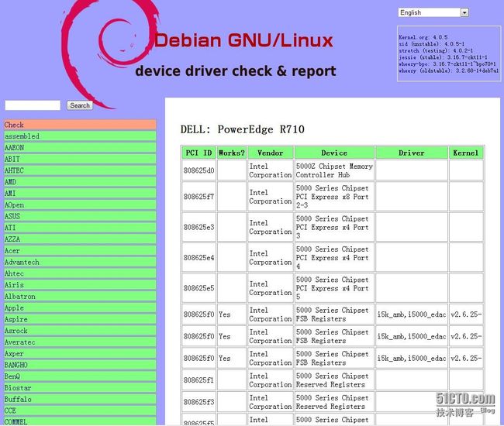Image resolution: width=504 pixels, height=426 pixels.
Task: Open the AAEON vendor link
Action: point(80,148)
